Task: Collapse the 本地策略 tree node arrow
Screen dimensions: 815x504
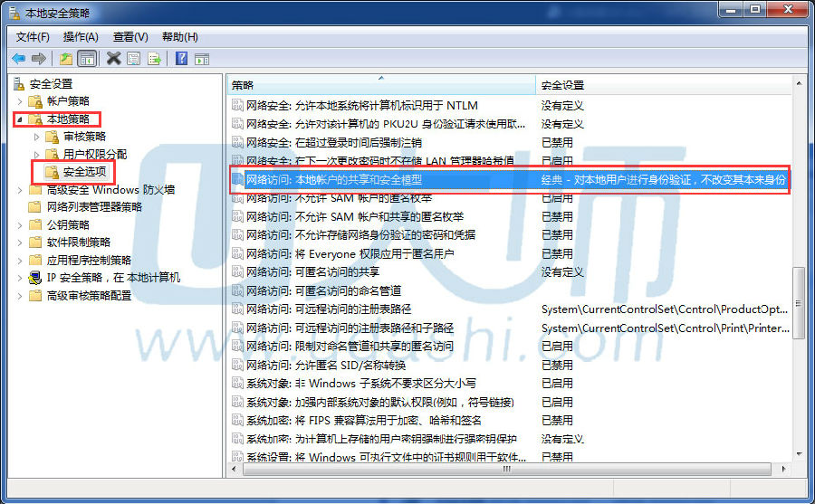Action: tap(20, 119)
